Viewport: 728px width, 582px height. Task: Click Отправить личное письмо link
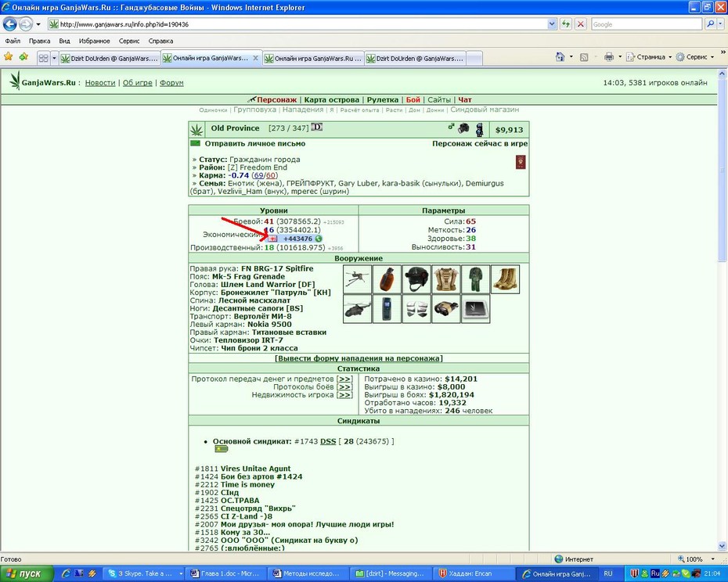255,143
